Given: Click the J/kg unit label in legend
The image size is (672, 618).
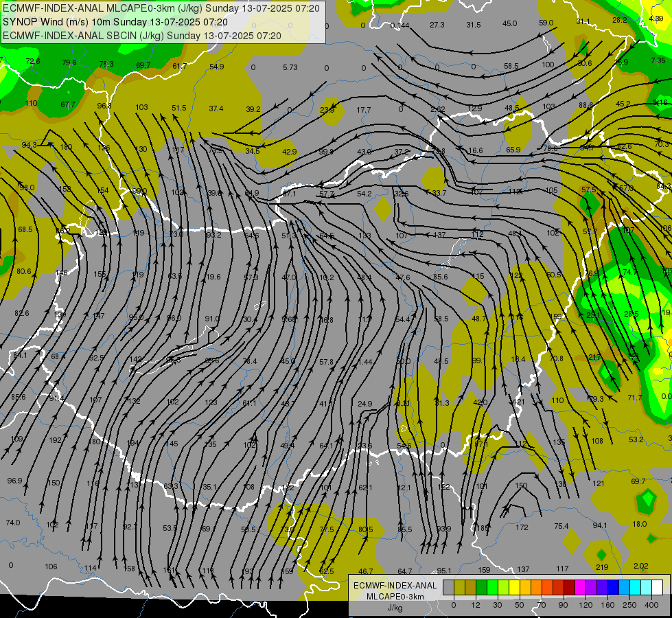Looking at the screenshot, I should pos(395,608).
